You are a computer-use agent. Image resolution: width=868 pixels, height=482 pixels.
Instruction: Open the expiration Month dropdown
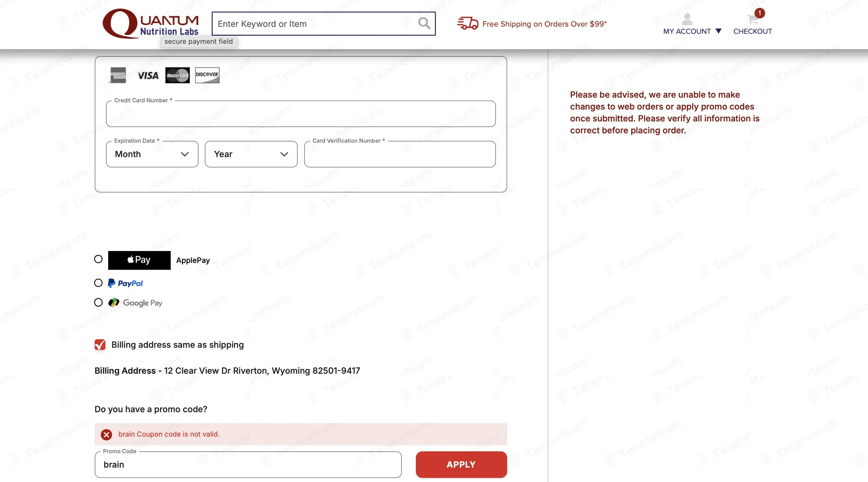tap(152, 154)
